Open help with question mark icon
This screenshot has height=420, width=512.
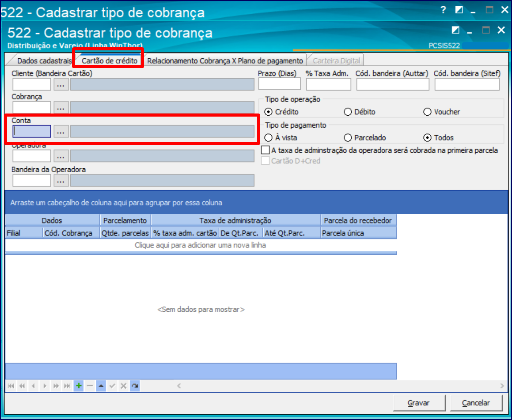click(x=443, y=10)
